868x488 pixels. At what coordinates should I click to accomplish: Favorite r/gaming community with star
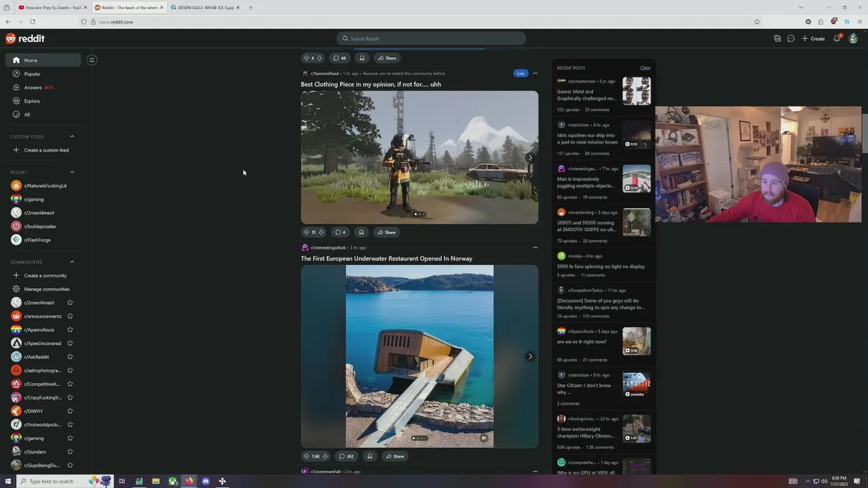pyautogui.click(x=70, y=438)
